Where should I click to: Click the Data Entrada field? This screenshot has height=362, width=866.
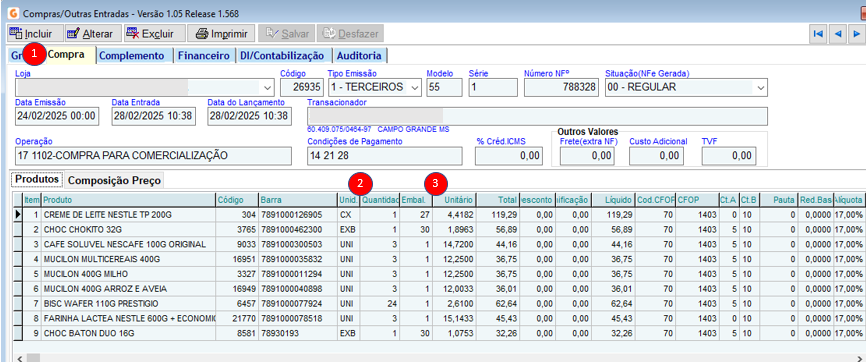tap(154, 117)
